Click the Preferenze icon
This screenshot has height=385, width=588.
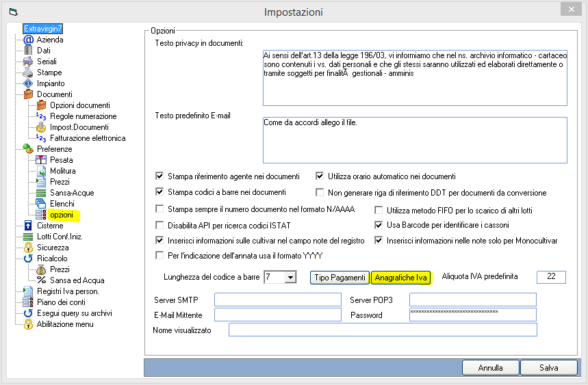click(28, 149)
